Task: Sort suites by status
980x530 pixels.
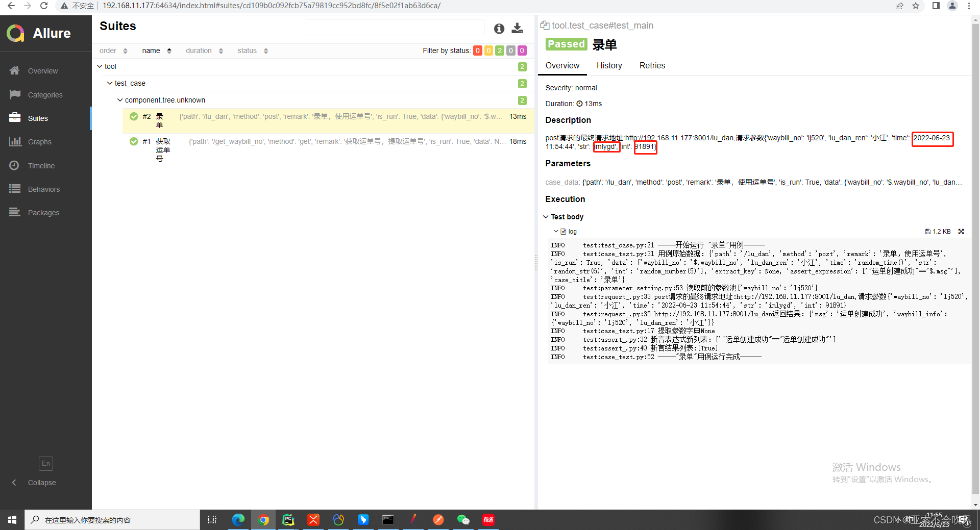Action: pyautogui.click(x=253, y=51)
